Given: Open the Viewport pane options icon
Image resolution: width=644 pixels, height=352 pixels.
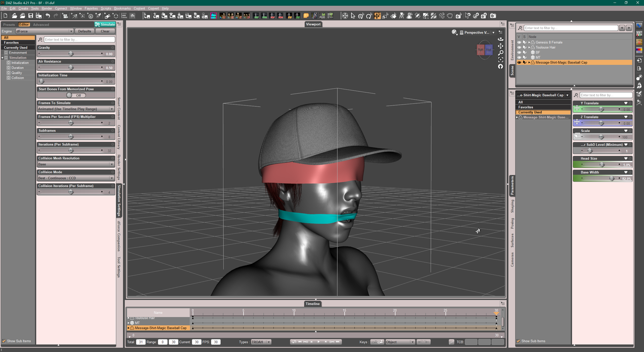Looking at the screenshot, I should 502,24.
